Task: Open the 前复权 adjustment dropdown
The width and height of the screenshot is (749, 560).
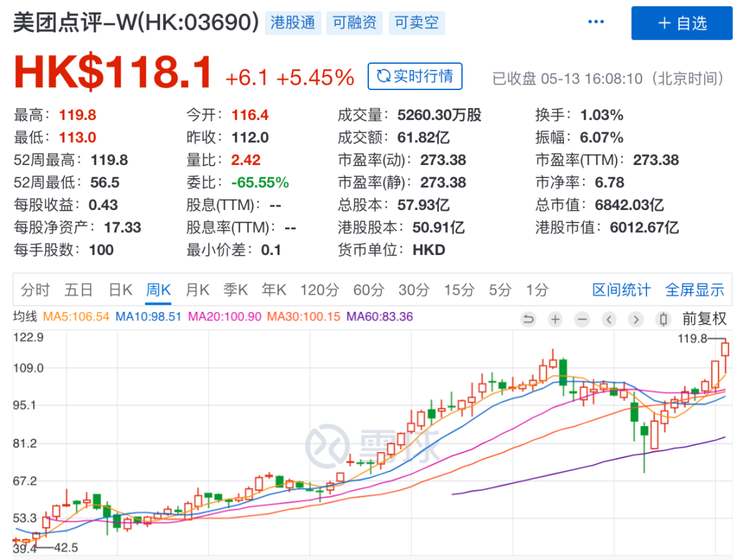Action: click(x=704, y=319)
